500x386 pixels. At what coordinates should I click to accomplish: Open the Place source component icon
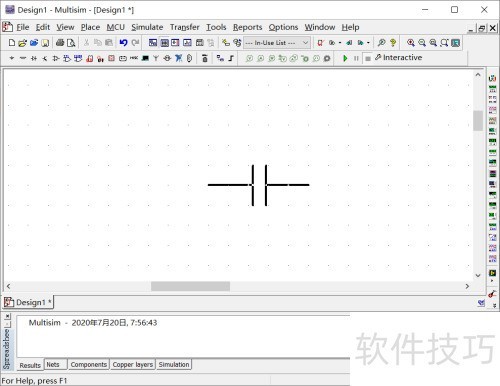click(12, 58)
